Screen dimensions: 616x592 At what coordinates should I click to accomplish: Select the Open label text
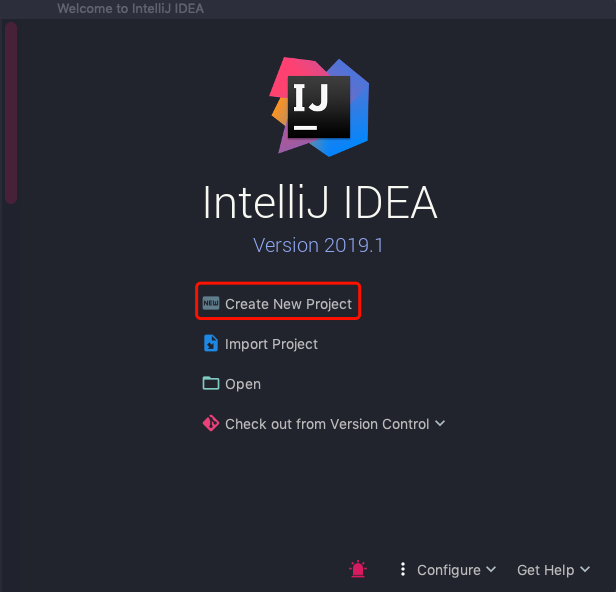pyautogui.click(x=243, y=384)
